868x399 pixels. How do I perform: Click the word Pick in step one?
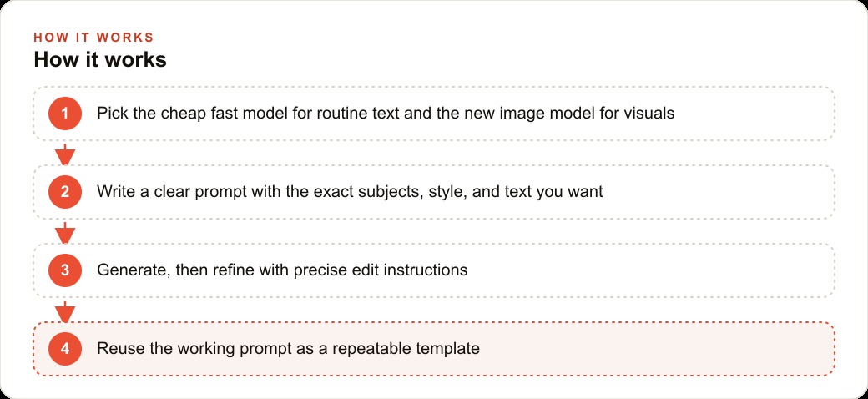coord(108,114)
